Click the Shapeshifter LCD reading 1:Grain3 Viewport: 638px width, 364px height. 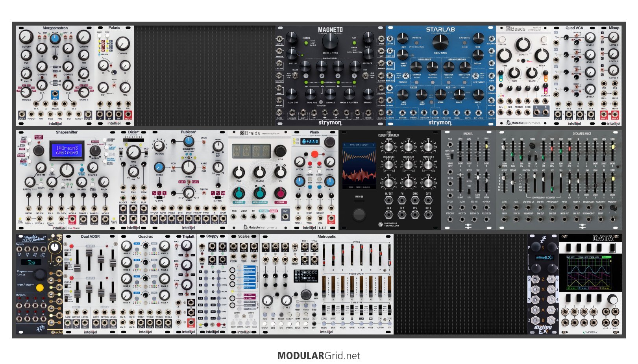coord(67,150)
